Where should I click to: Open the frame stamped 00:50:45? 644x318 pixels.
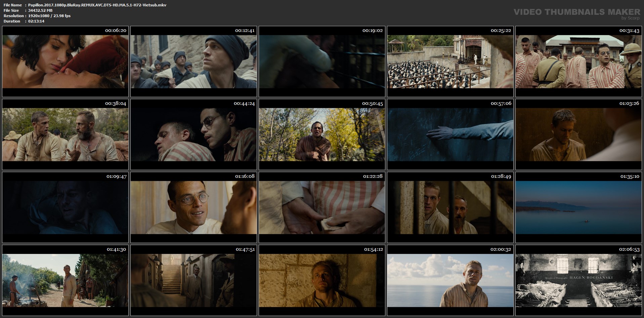pyautogui.click(x=322, y=134)
